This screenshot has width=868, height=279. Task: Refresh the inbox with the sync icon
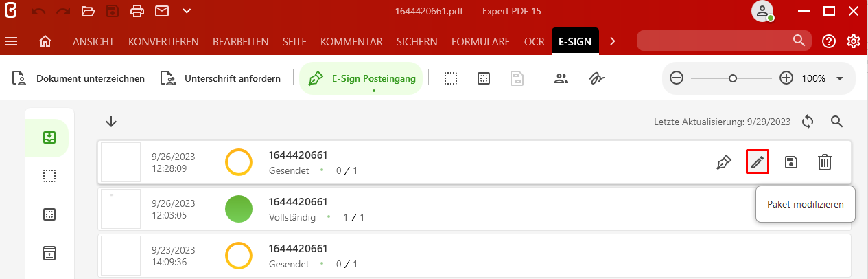[808, 122]
